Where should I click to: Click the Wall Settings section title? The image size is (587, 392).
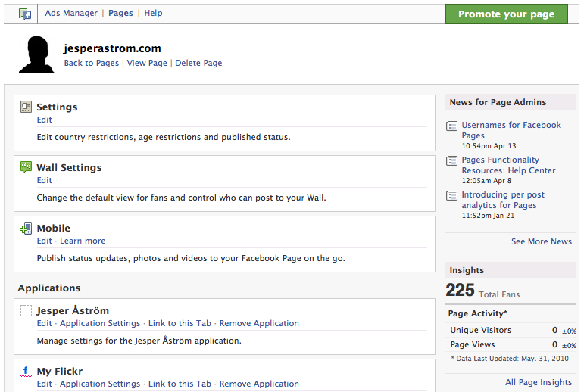(69, 167)
